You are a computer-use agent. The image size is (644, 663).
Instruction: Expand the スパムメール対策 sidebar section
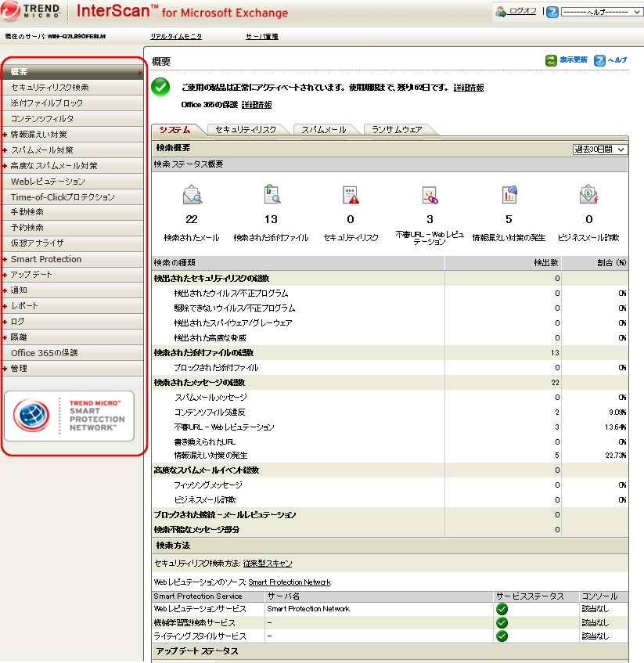6,150
